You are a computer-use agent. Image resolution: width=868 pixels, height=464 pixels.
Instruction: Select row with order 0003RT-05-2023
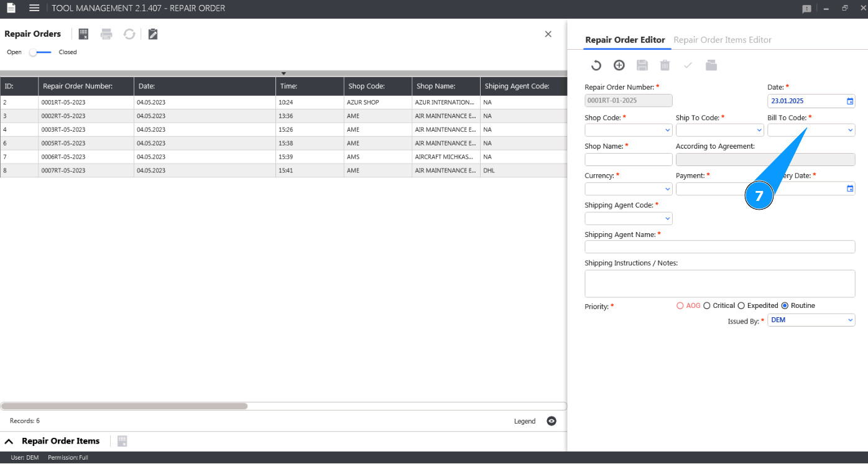(x=284, y=129)
